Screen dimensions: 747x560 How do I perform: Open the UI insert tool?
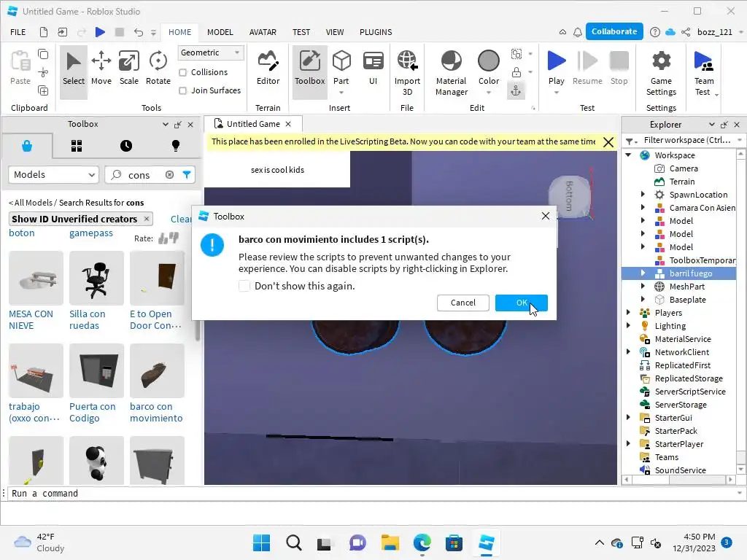(x=373, y=69)
